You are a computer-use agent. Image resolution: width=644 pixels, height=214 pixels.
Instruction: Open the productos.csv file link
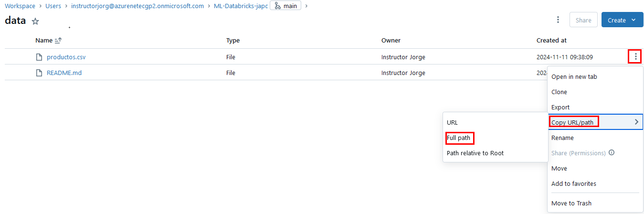click(66, 57)
